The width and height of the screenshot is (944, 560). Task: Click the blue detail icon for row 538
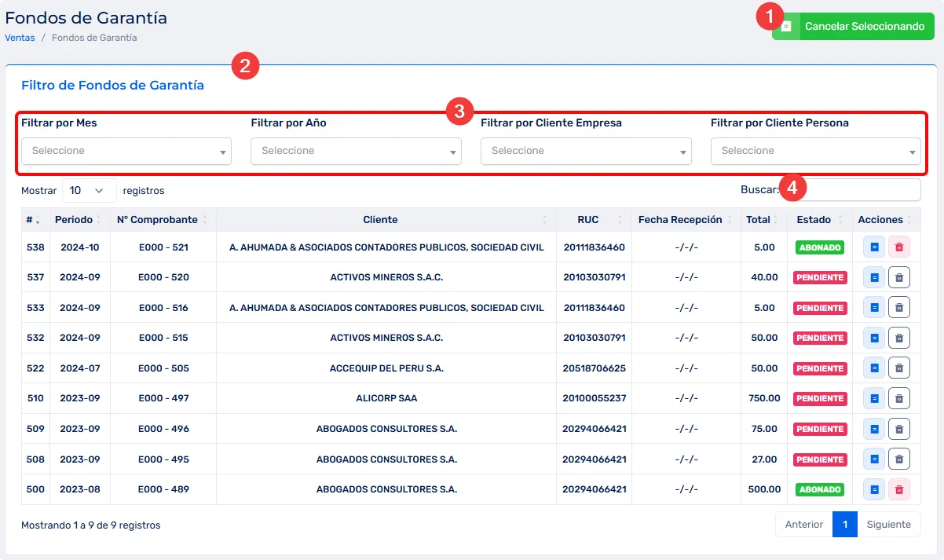point(874,247)
